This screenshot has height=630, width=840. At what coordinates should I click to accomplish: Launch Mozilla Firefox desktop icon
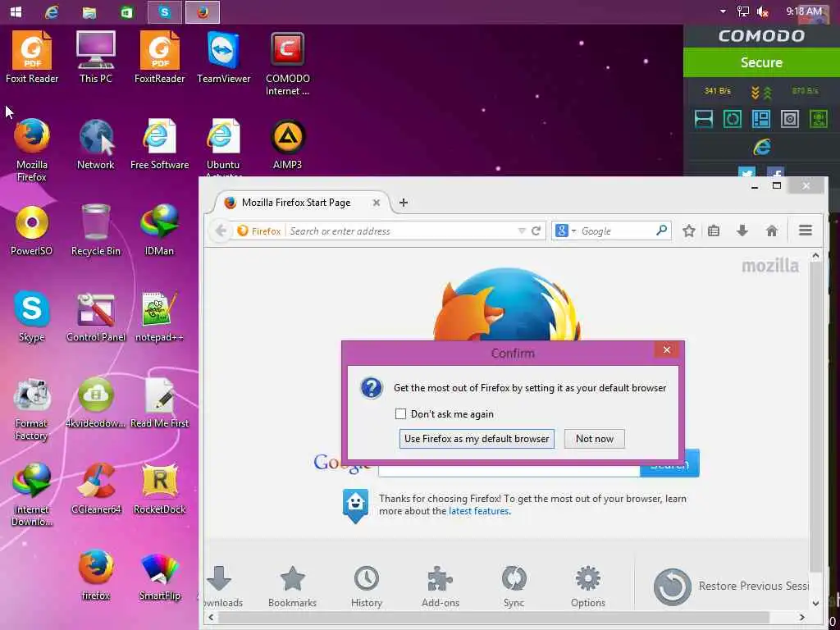(32, 149)
